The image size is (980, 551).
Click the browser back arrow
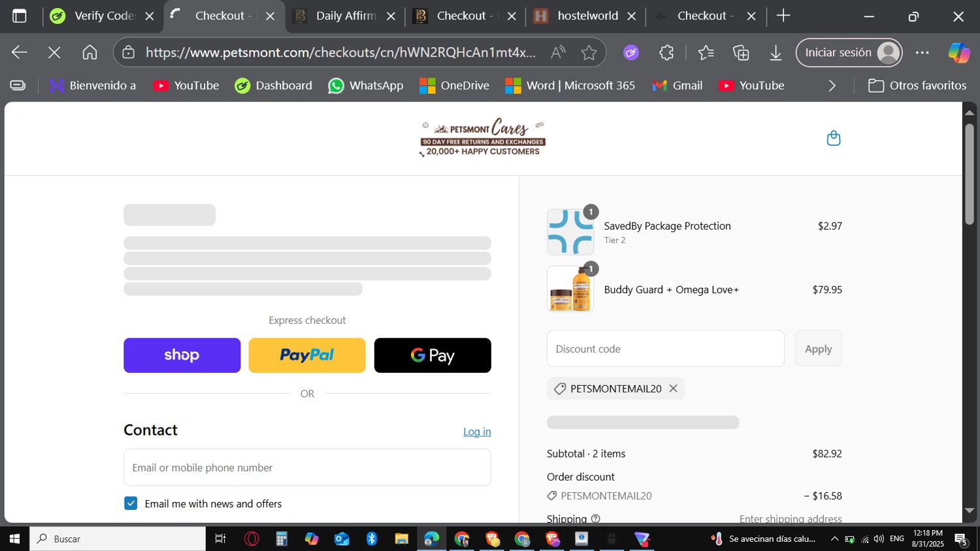tap(19, 52)
